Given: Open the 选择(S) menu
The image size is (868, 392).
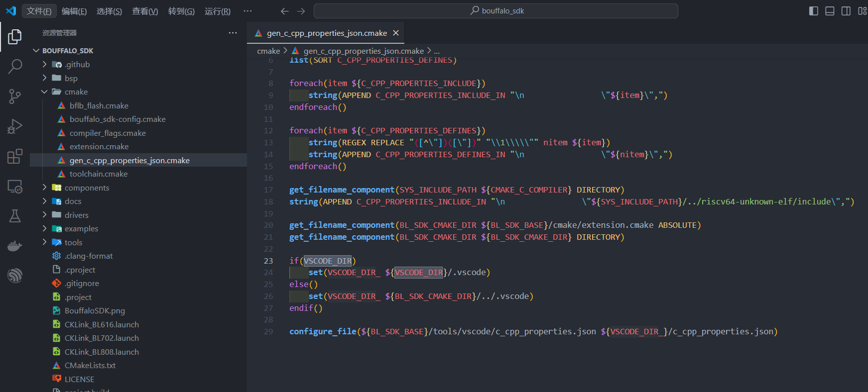Looking at the screenshot, I should [109, 11].
